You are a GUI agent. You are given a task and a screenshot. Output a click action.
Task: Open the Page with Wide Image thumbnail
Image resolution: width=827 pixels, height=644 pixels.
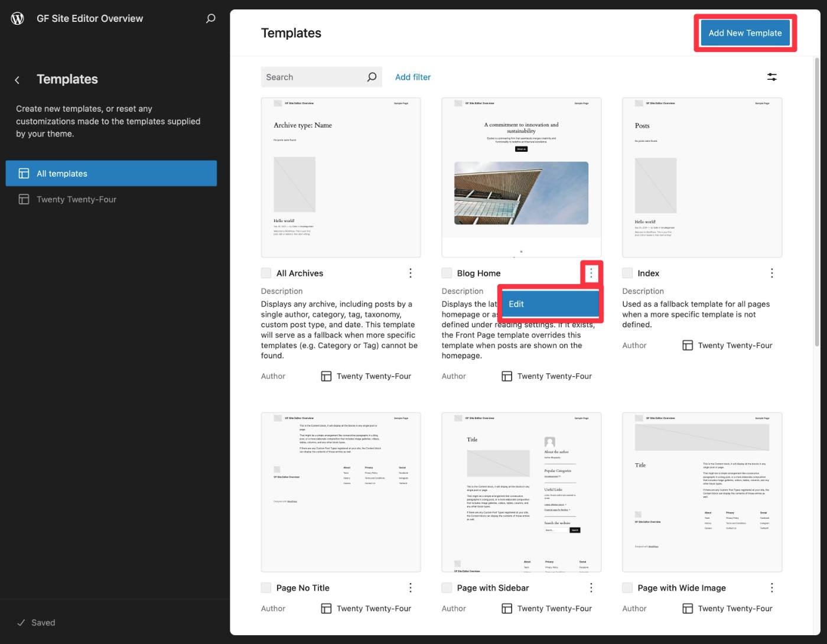[x=702, y=492]
